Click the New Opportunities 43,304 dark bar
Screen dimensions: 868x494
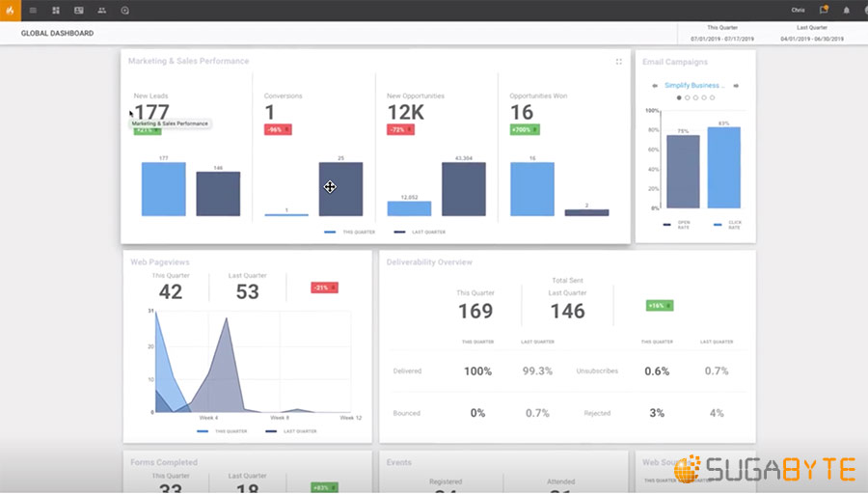point(464,189)
